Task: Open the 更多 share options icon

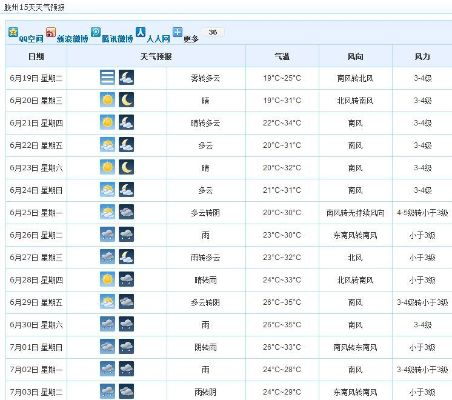Action: pyautogui.click(x=178, y=32)
